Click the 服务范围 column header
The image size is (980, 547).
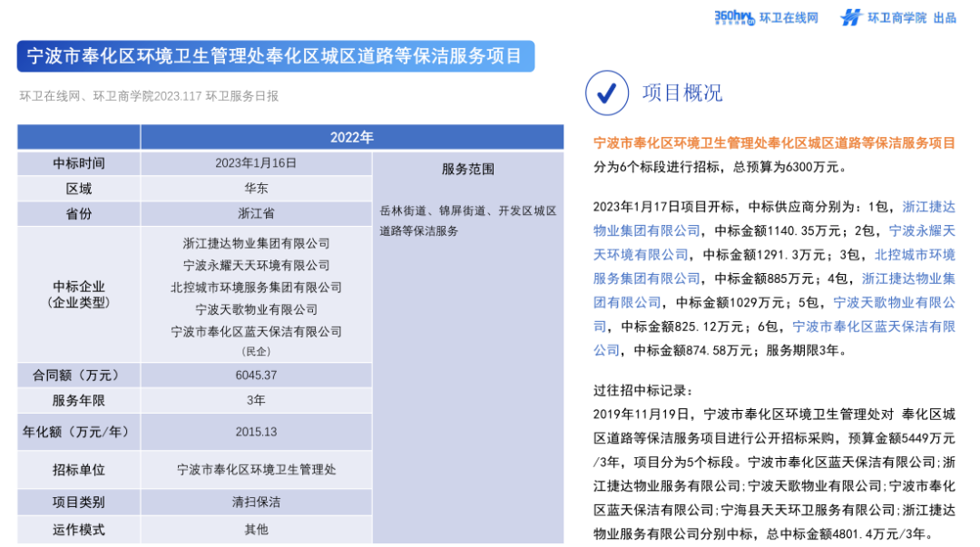468,169
